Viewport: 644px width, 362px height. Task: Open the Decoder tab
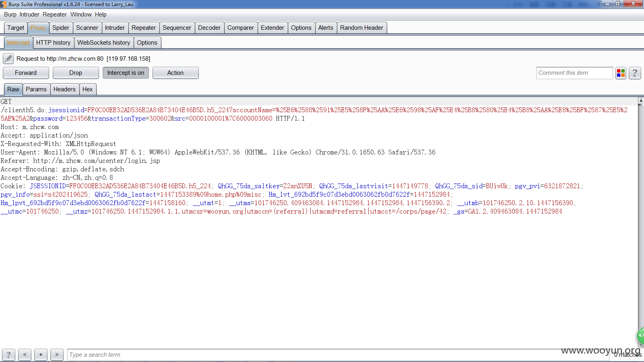tap(209, 28)
